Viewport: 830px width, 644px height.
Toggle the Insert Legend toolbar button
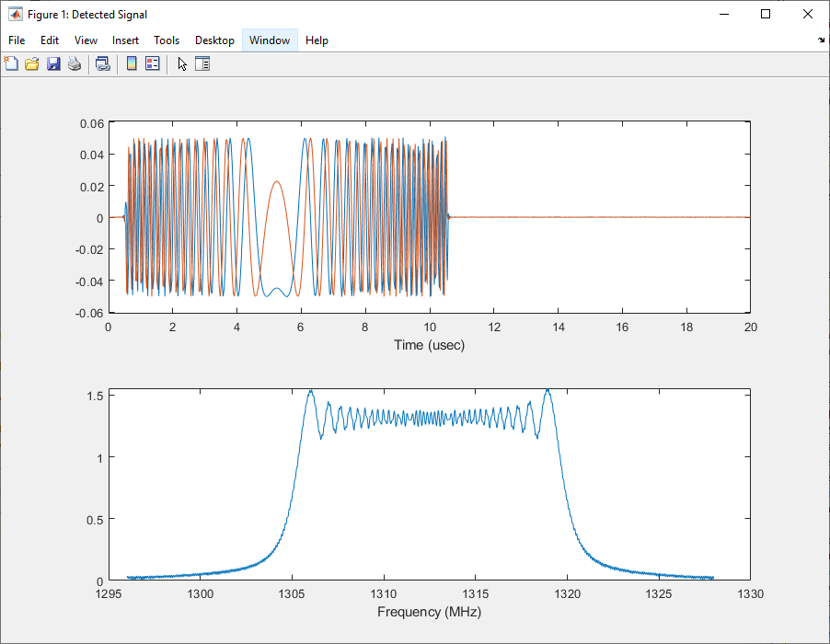153,63
